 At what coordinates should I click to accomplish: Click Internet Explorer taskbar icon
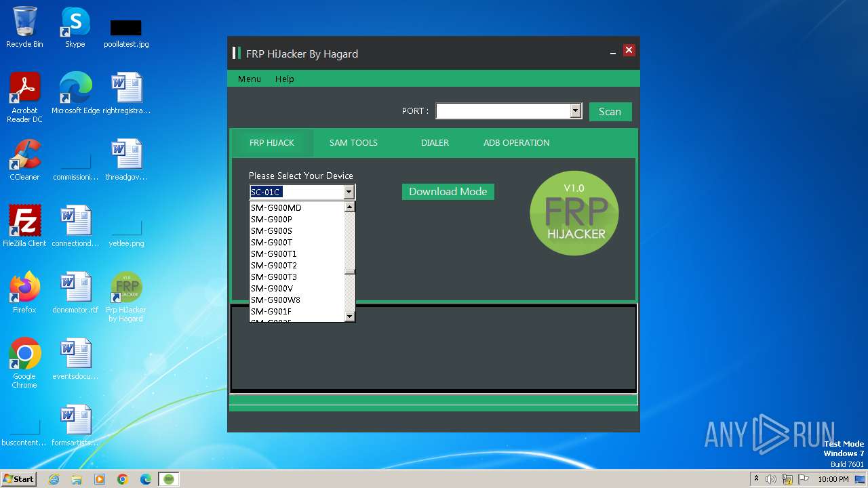coord(54,479)
